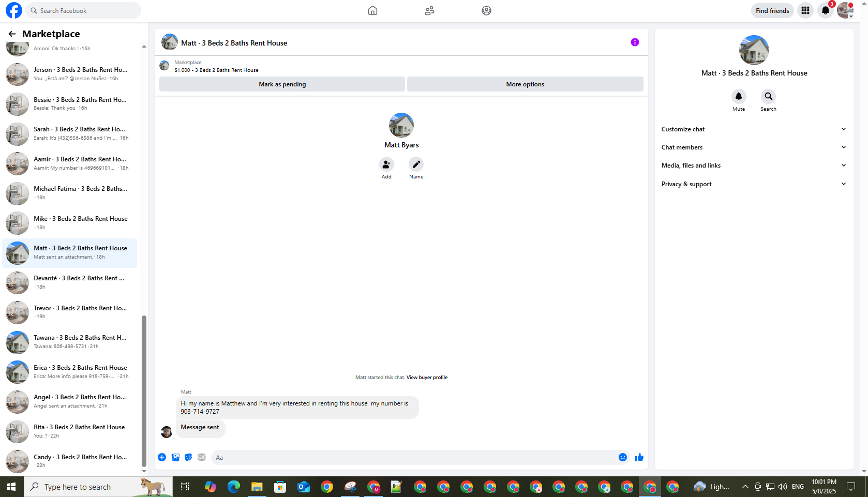
Task: Click the house photo in right info panel
Action: click(x=754, y=50)
